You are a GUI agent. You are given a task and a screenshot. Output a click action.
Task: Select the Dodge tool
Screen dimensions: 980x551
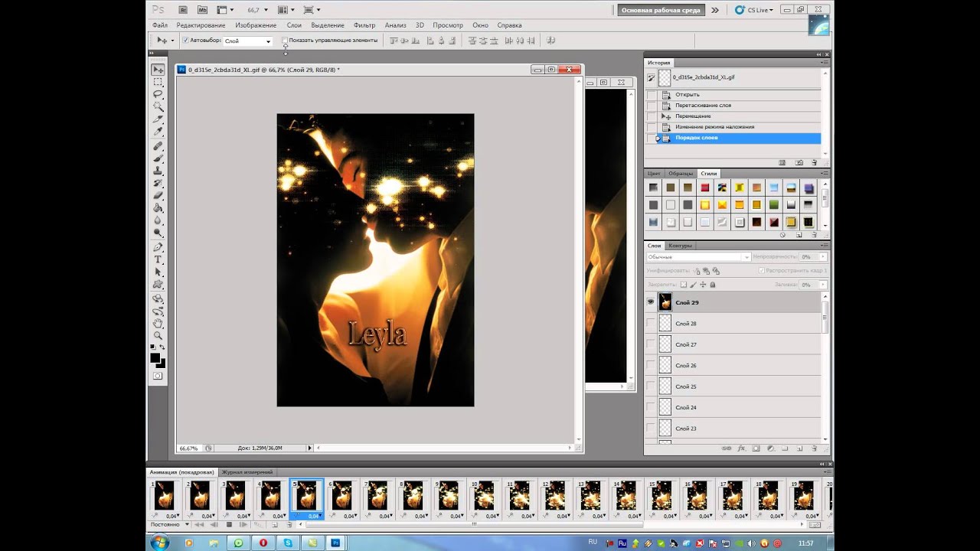pyautogui.click(x=158, y=232)
